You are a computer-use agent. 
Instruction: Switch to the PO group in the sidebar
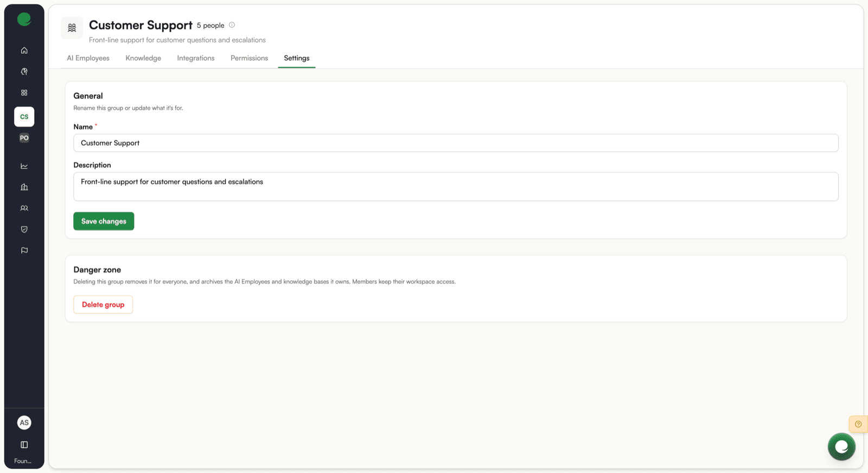tap(24, 138)
